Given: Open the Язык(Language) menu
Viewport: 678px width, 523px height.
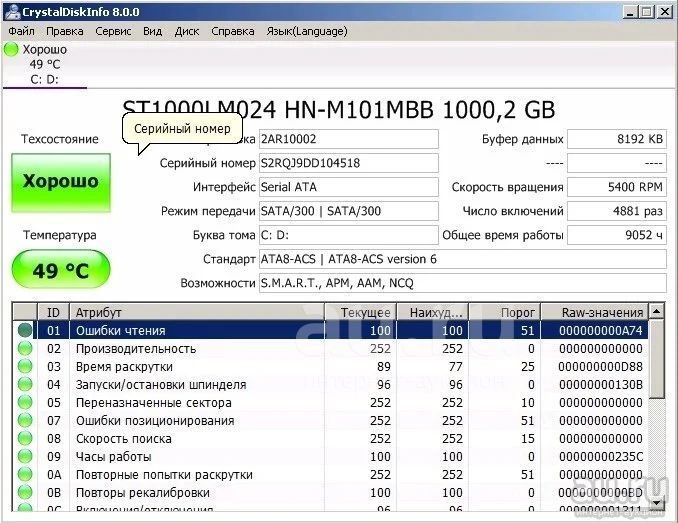Looking at the screenshot, I should tap(307, 31).
